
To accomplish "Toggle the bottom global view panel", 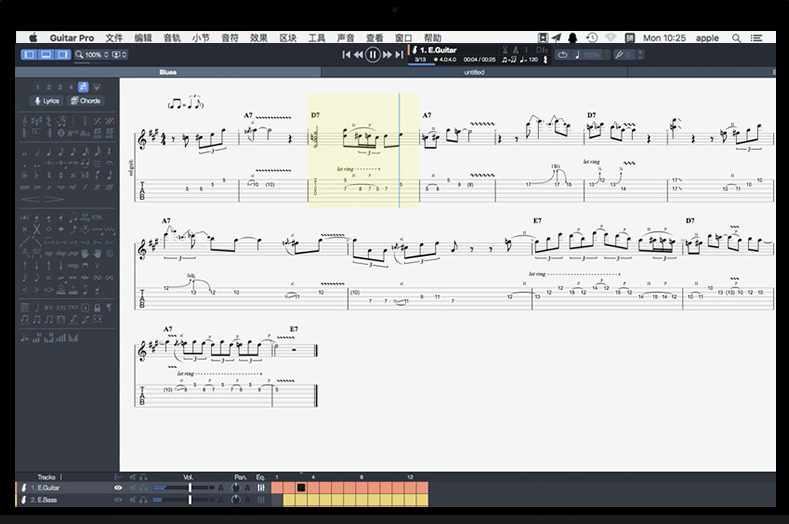I will pyautogui.click(x=46, y=54).
